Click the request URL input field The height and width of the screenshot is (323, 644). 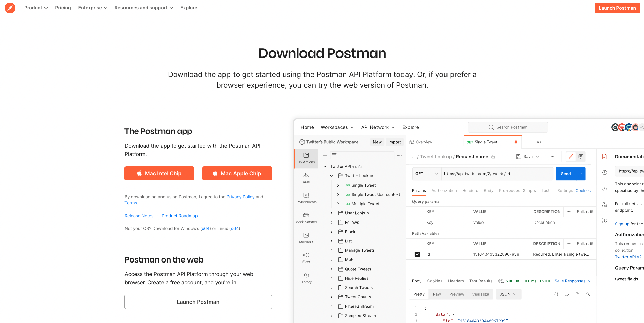click(497, 174)
